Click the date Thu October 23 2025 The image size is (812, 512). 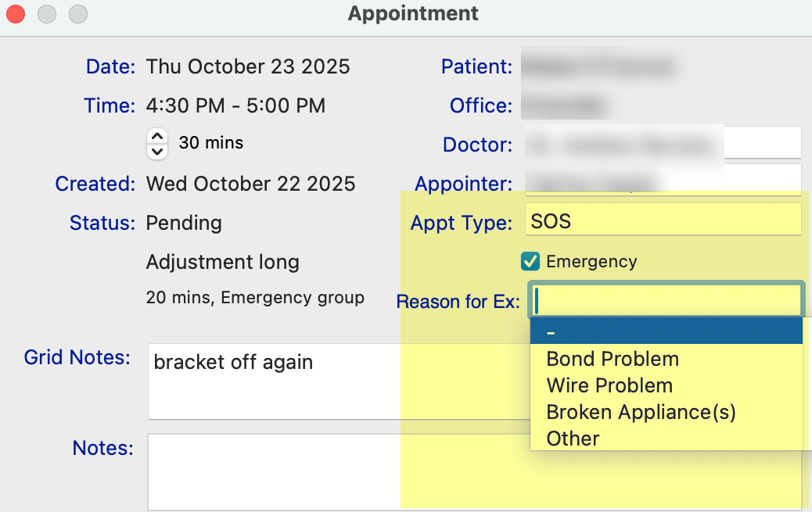(247, 66)
